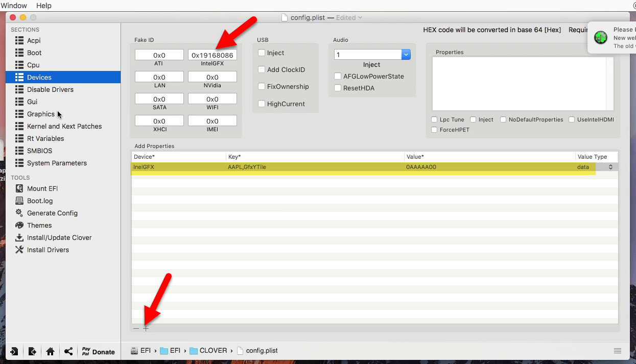The width and height of the screenshot is (636, 364).
Task: Click the list-view icon in the path bar
Action: click(x=618, y=351)
